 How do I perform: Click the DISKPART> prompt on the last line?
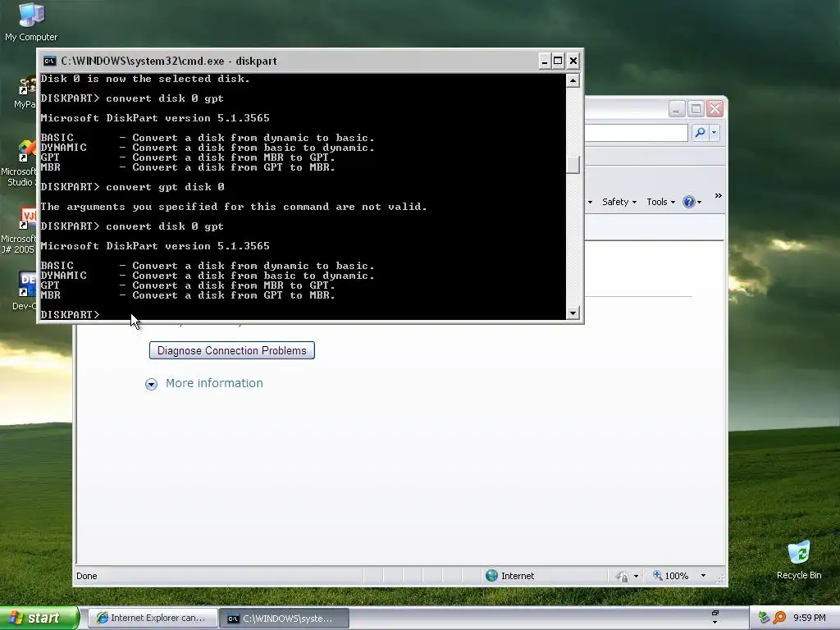pyautogui.click(x=71, y=314)
